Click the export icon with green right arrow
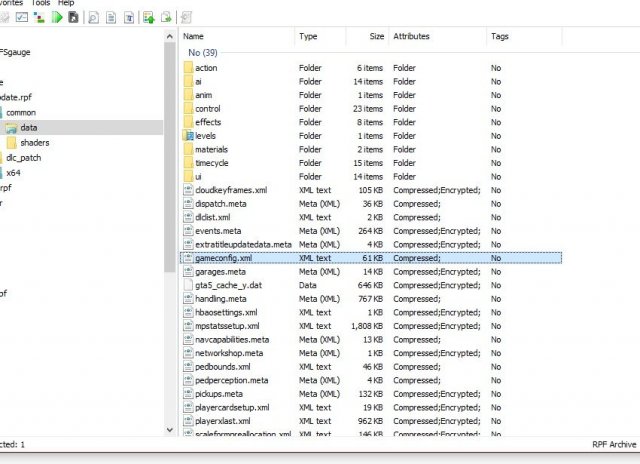Viewport: 640px width, 464px height. click(166, 18)
